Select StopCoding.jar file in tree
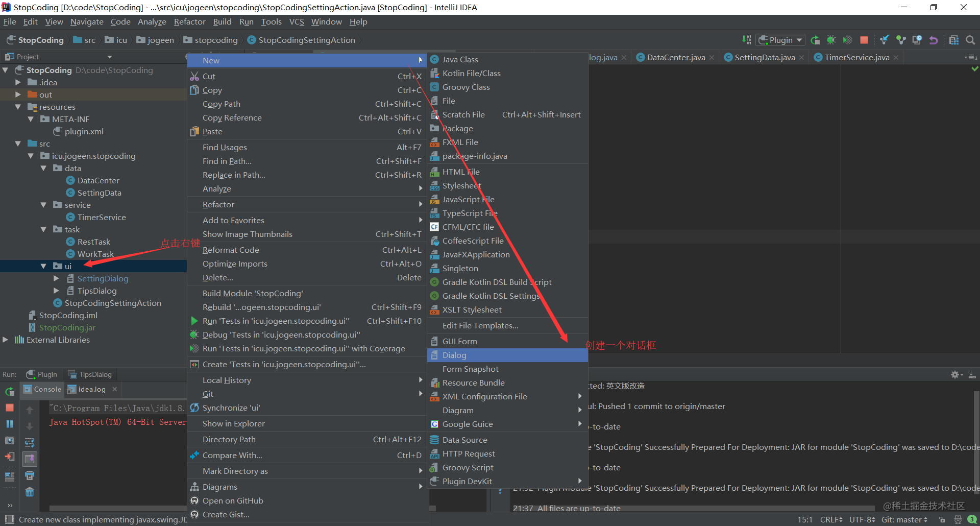 pos(62,327)
